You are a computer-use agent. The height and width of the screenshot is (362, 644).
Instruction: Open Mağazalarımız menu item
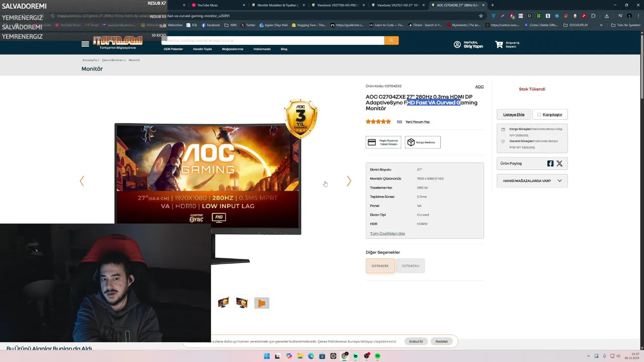click(x=232, y=49)
